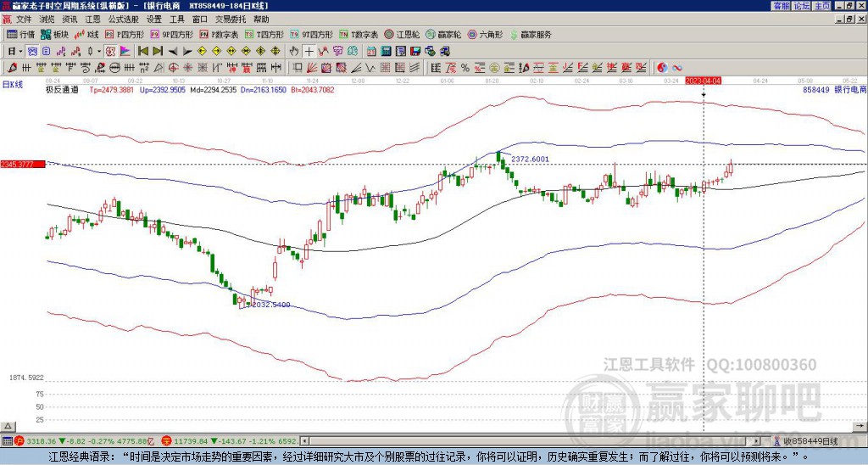Step chart right with black arrow
This screenshot has width=868, height=465.
pos(187,52)
